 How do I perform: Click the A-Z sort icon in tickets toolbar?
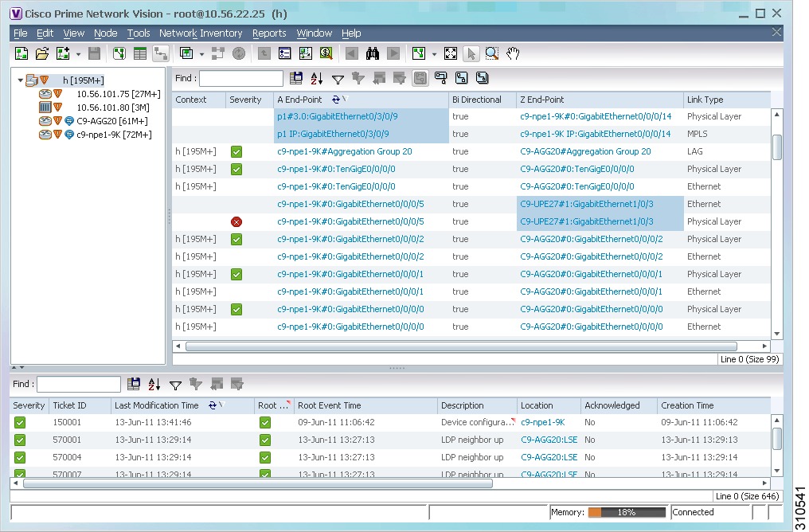point(154,384)
